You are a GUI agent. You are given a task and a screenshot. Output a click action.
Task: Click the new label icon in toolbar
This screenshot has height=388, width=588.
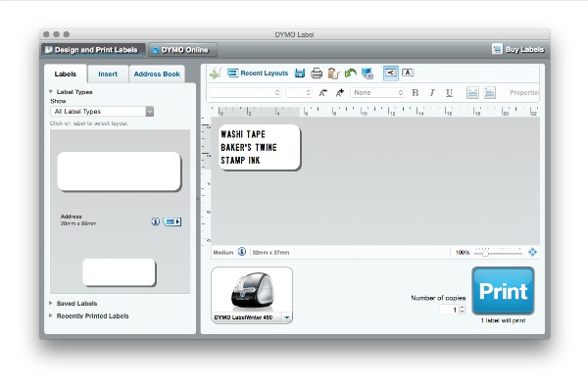pos(216,73)
